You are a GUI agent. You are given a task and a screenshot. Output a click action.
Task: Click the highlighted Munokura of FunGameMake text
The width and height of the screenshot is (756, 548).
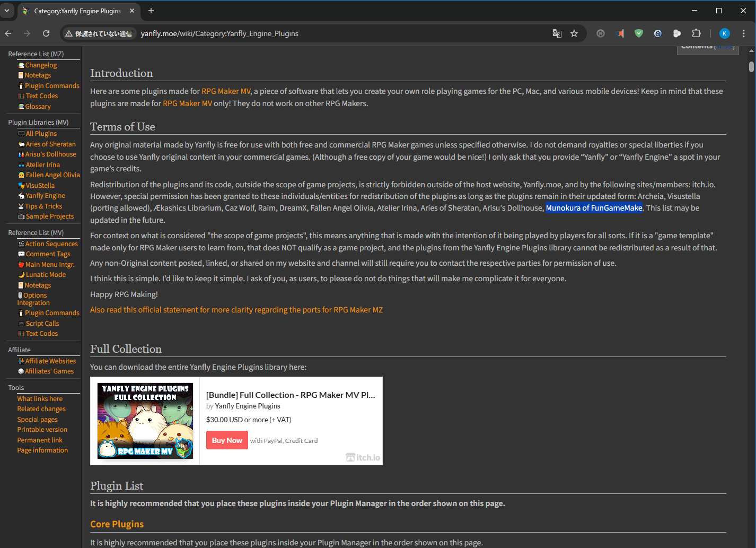coord(594,208)
